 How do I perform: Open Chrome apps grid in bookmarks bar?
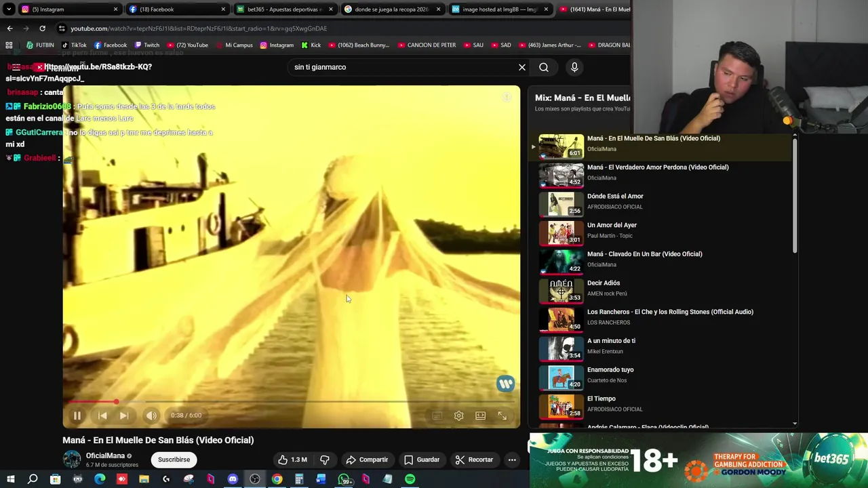click(x=9, y=45)
